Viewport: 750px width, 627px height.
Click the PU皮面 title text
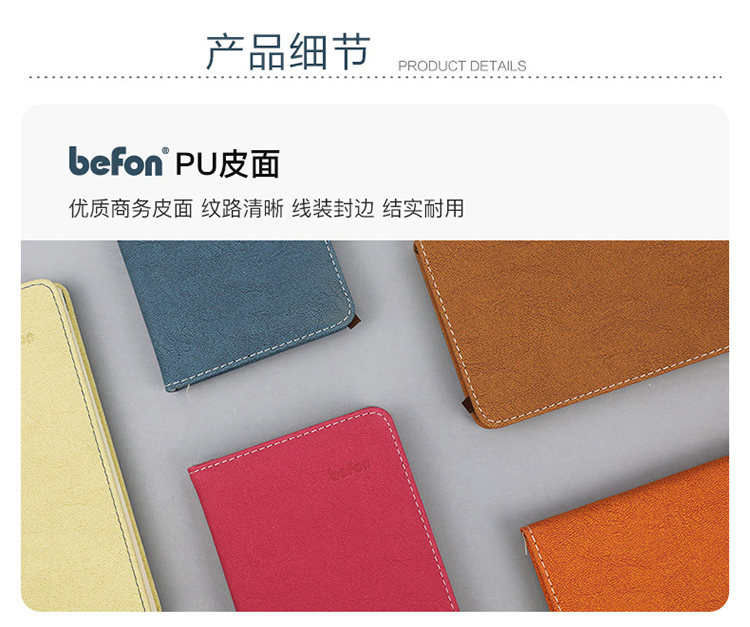click(228, 164)
